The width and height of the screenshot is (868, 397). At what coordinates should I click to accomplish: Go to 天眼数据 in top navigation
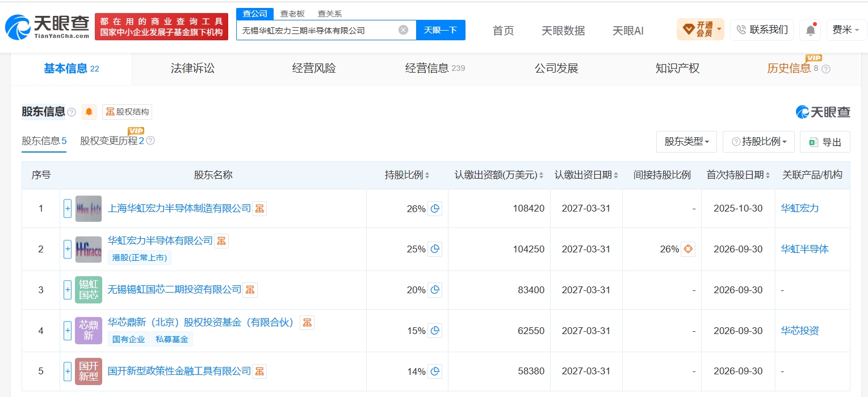(x=563, y=31)
